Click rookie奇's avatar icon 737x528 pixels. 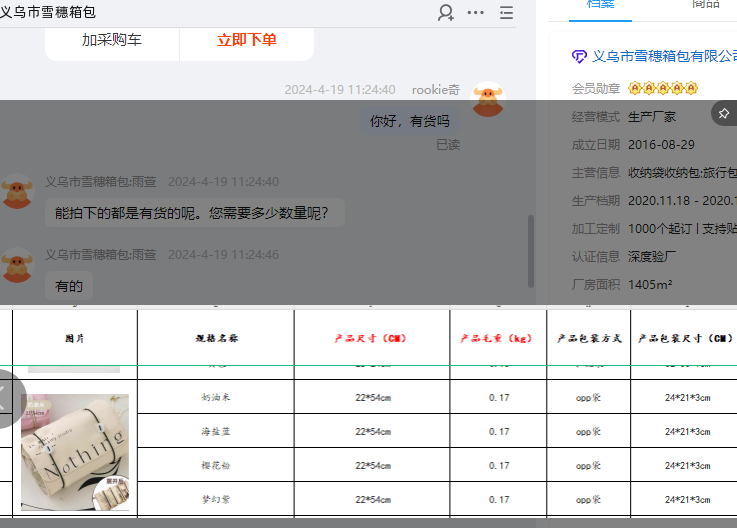(488, 100)
